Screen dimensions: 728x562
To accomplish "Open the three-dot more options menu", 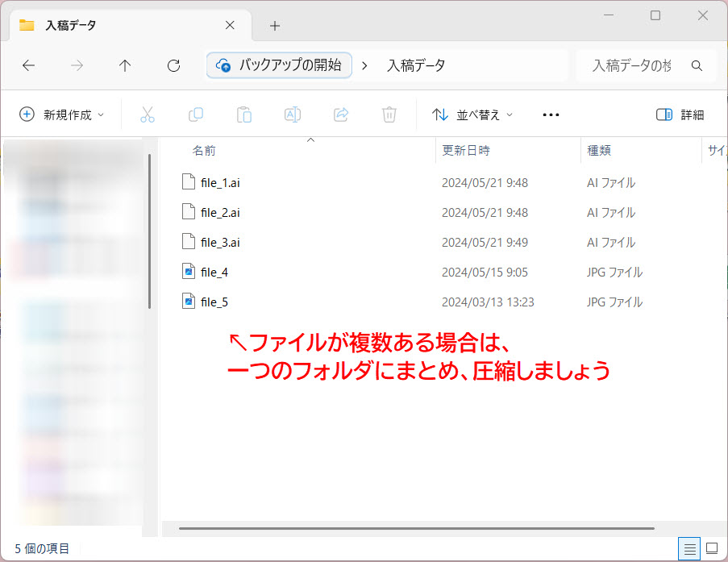I will (551, 114).
